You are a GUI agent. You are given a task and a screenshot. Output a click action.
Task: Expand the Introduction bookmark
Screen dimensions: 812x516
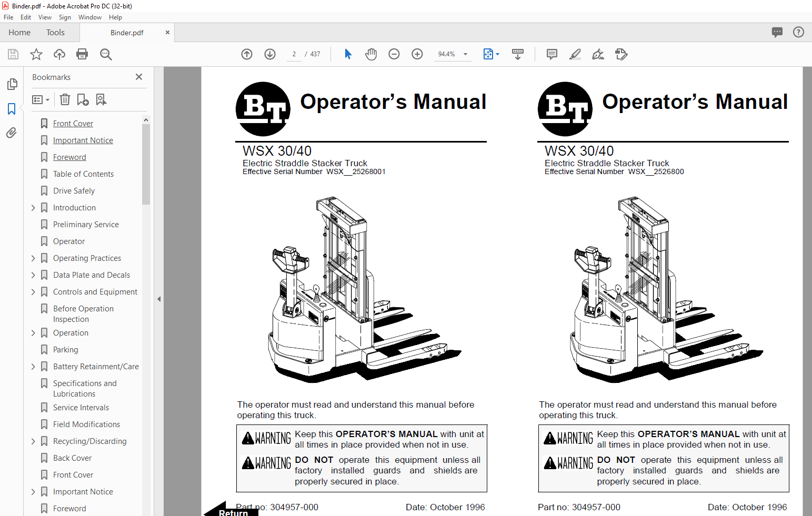pyautogui.click(x=33, y=208)
